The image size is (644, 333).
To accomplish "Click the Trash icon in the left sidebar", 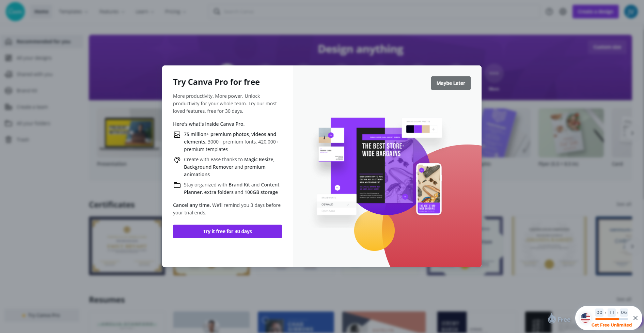I will 9,140.
